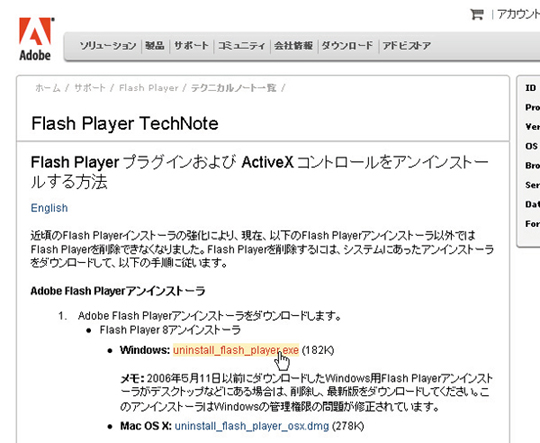Screen dimensions: 540x443
Task: Open the ダウンロード menu
Action: [x=347, y=46]
